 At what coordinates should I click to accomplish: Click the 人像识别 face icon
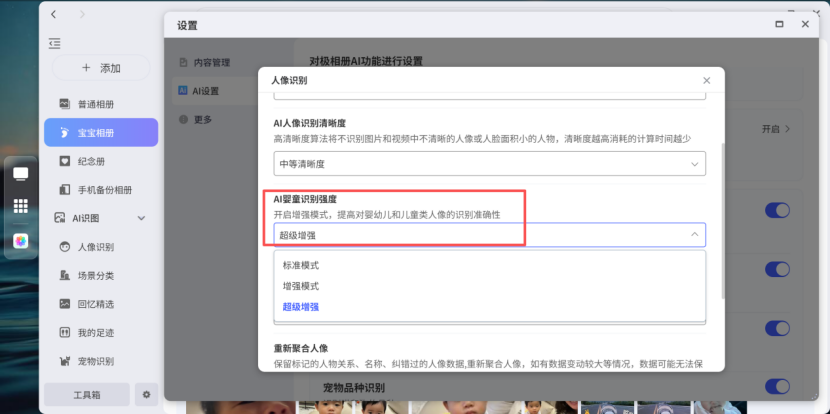pos(65,247)
